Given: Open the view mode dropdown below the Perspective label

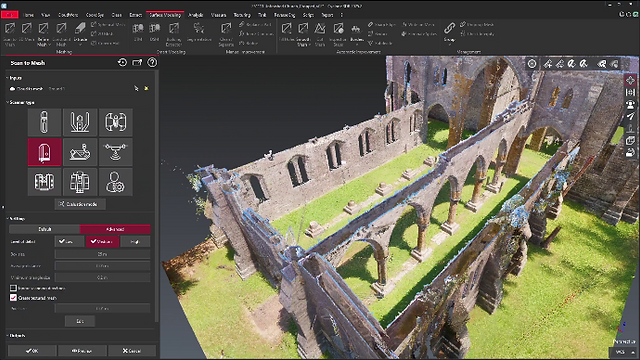Looking at the screenshot, I should tap(624, 352).
